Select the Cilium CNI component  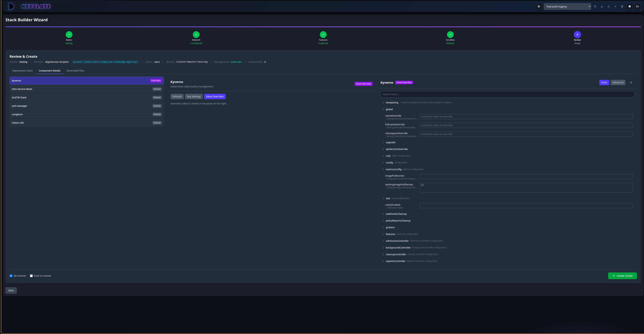click(86, 123)
